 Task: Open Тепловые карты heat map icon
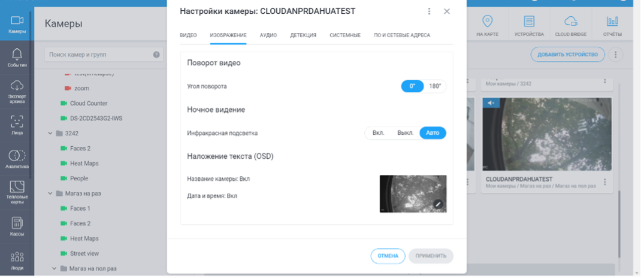point(17,192)
